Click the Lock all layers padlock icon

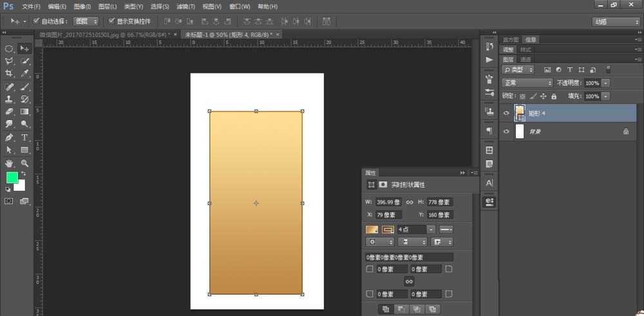[x=554, y=96]
